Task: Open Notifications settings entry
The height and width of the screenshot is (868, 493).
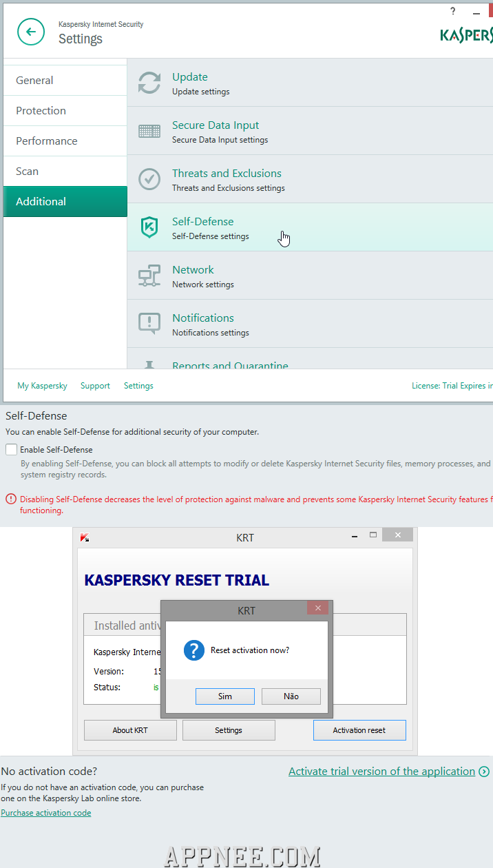Action: click(x=310, y=324)
